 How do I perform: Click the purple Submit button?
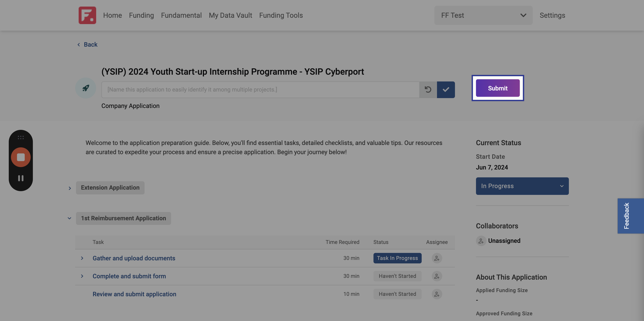tap(498, 88)
